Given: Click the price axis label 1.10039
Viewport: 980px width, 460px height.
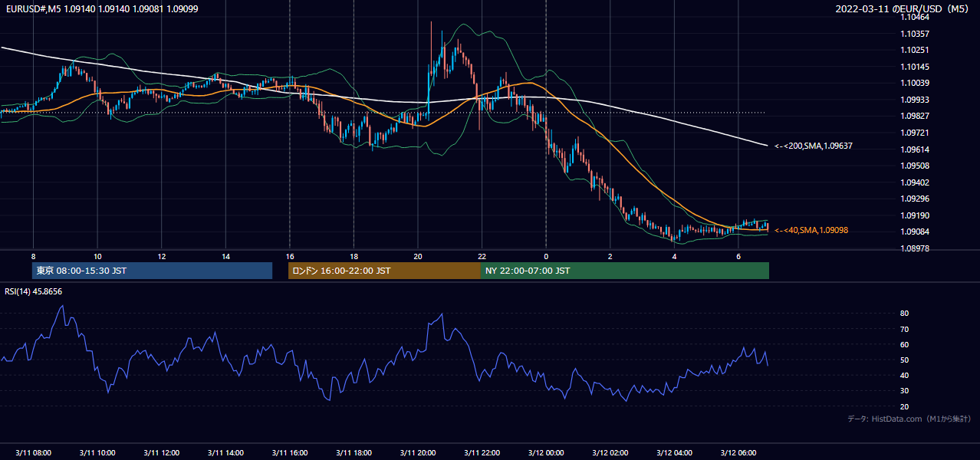Looking at the screenshot, I should pos(916,83).
